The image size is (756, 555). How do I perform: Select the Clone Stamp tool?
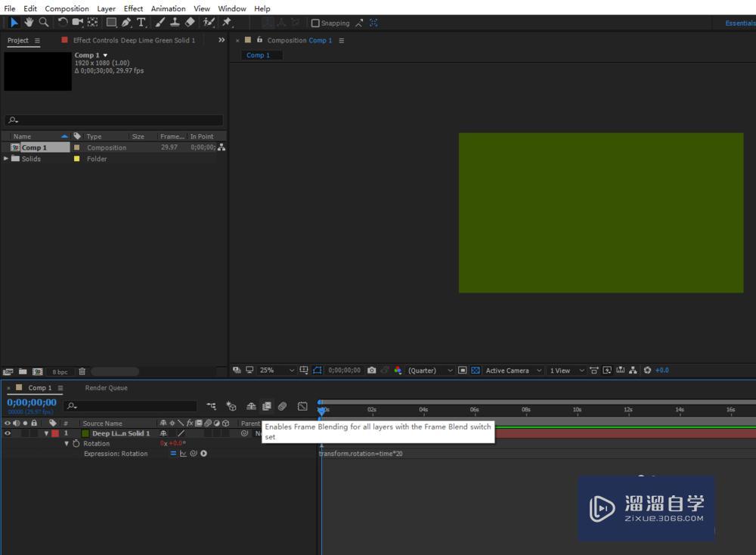(x=175, y=22)
